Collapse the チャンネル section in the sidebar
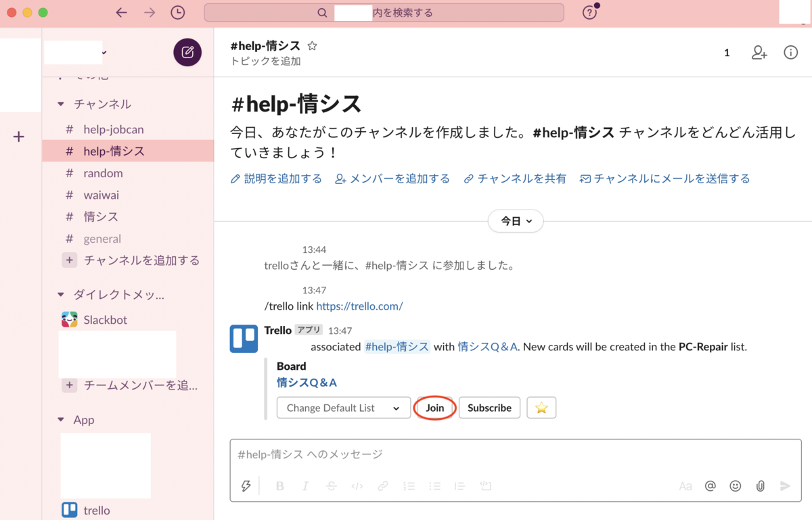The width and height of the screenshot is (812, 520). [60, 104]
